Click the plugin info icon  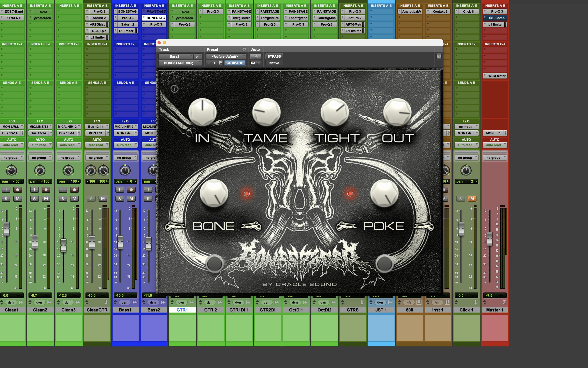pos(174,89)
